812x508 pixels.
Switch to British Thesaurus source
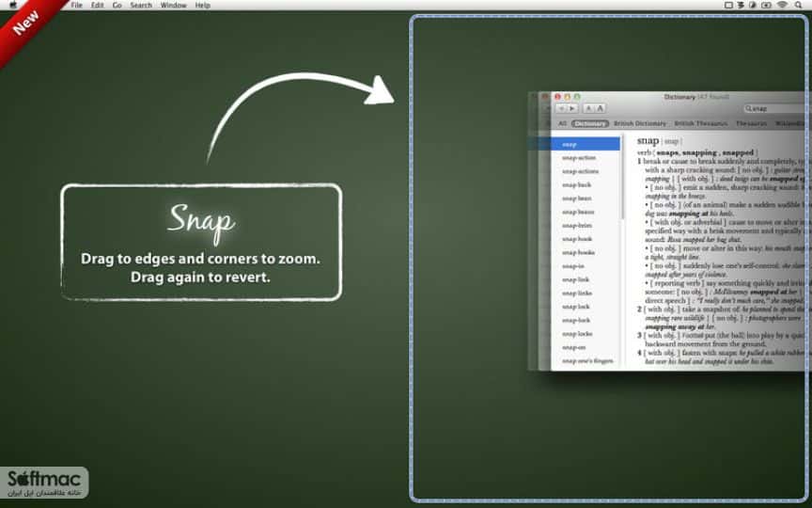701,123
